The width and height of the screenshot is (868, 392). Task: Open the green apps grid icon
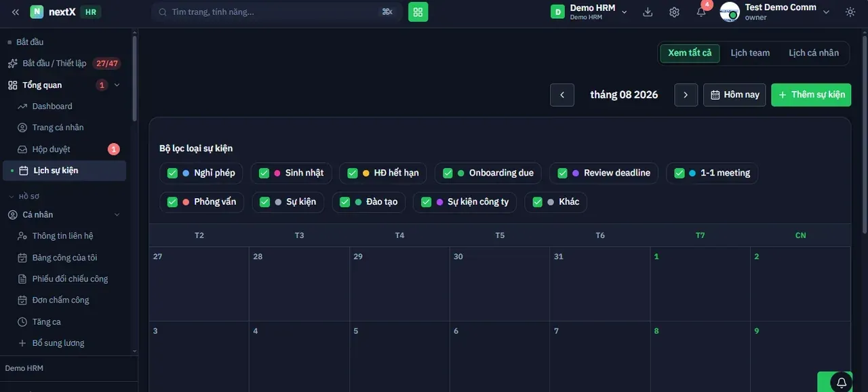pos(418,12)
